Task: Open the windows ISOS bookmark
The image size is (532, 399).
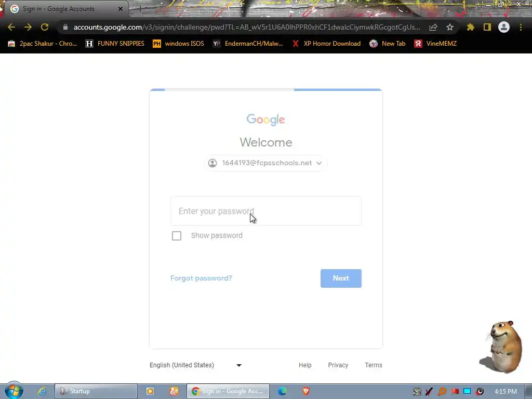Action: [179, 44]
